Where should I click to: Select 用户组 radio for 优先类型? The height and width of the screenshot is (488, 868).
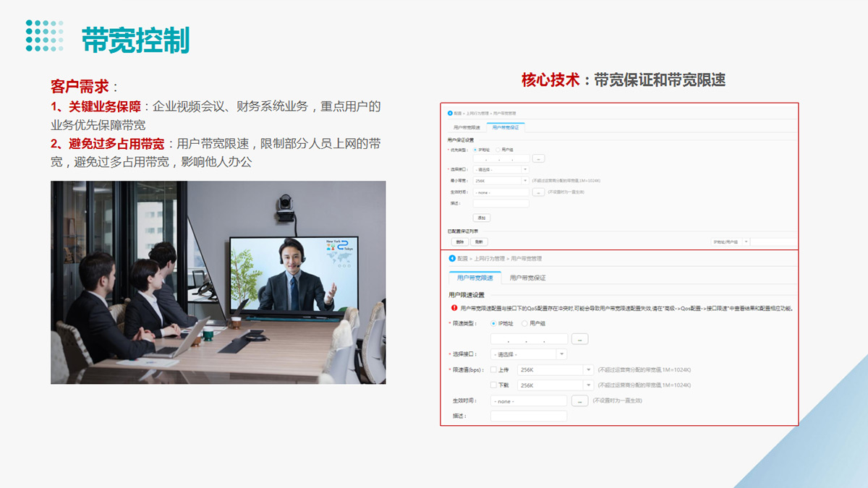[x=497, y=150]
